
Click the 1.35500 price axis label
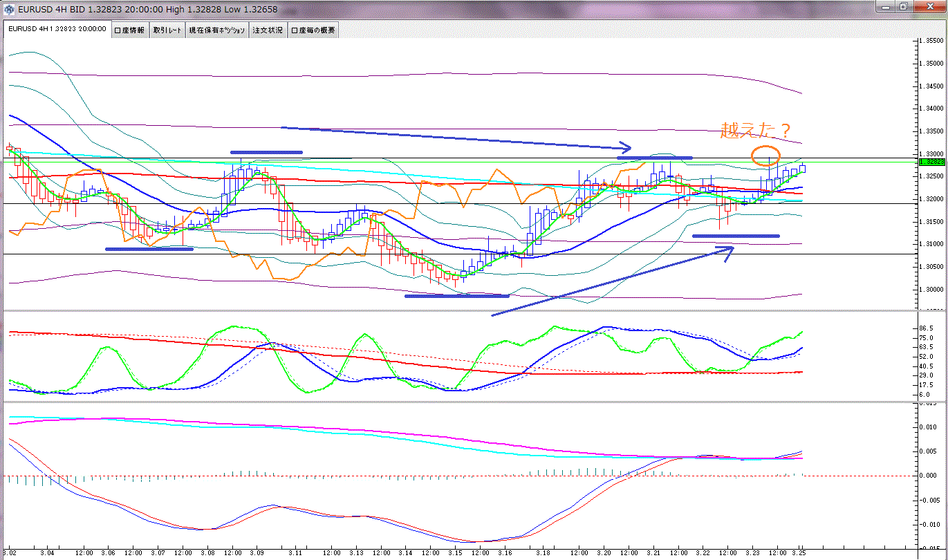pyautogui.click(x=931, y=41)
